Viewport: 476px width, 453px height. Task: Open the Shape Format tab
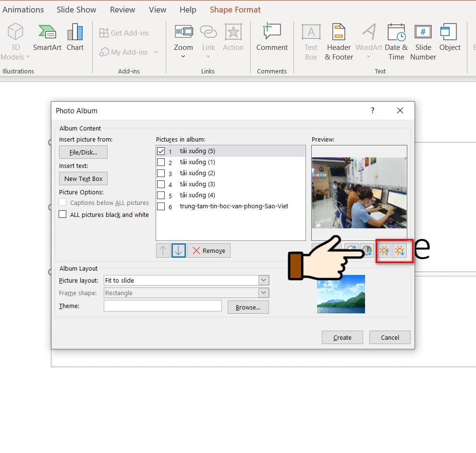[x=235, y=10]
